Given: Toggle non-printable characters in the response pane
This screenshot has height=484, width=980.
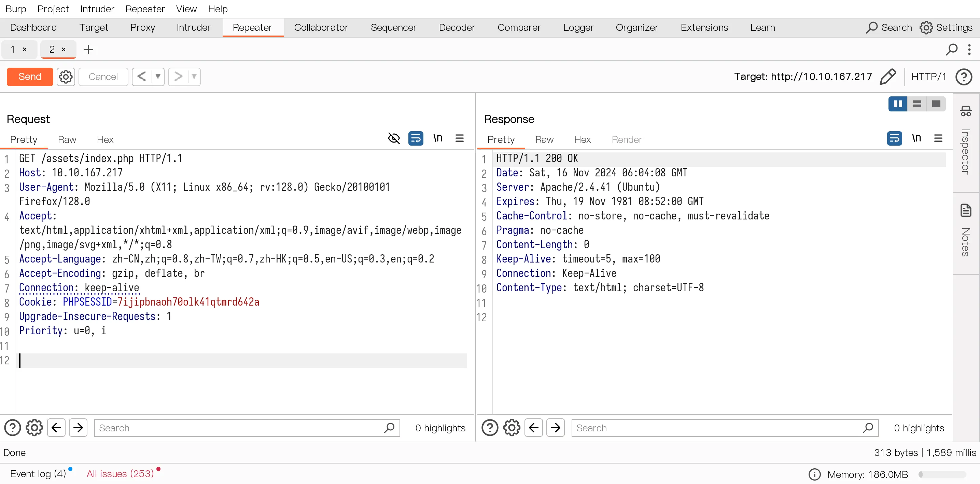Looking at the screenshot, I should click(x=916, y=138).
